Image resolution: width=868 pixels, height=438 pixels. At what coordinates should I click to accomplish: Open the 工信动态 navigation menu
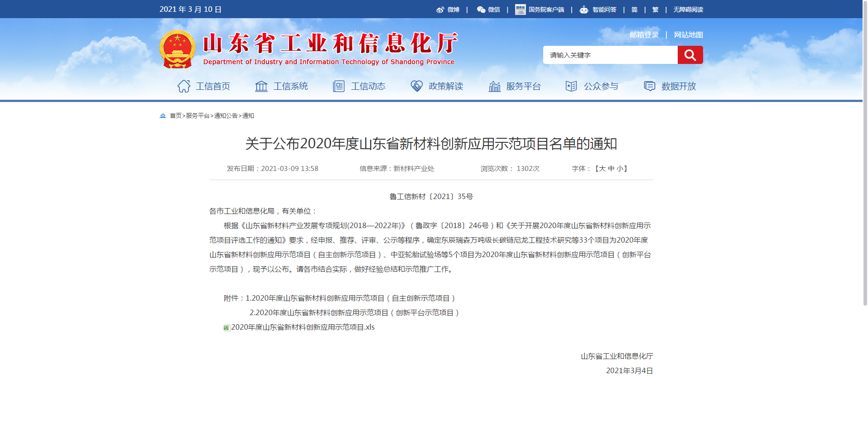(359, 86)
